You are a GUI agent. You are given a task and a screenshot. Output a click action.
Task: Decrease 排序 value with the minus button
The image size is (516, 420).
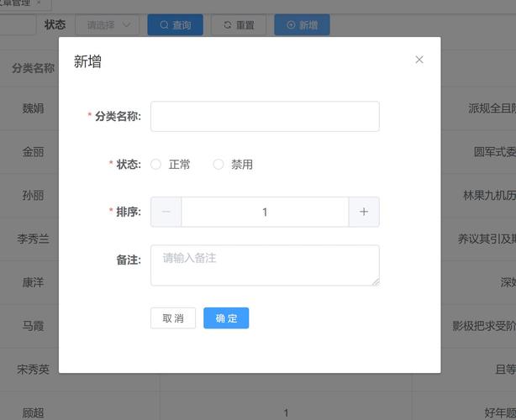point(166,212)
